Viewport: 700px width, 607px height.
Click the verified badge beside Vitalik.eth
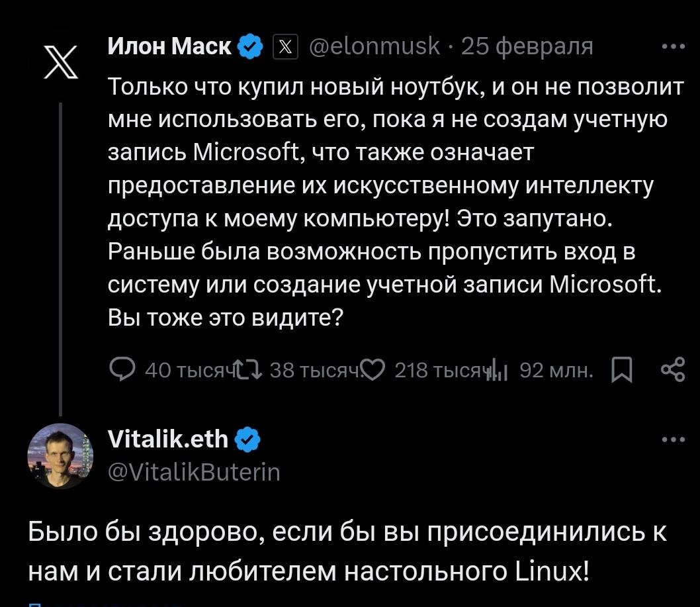point(247,439)
